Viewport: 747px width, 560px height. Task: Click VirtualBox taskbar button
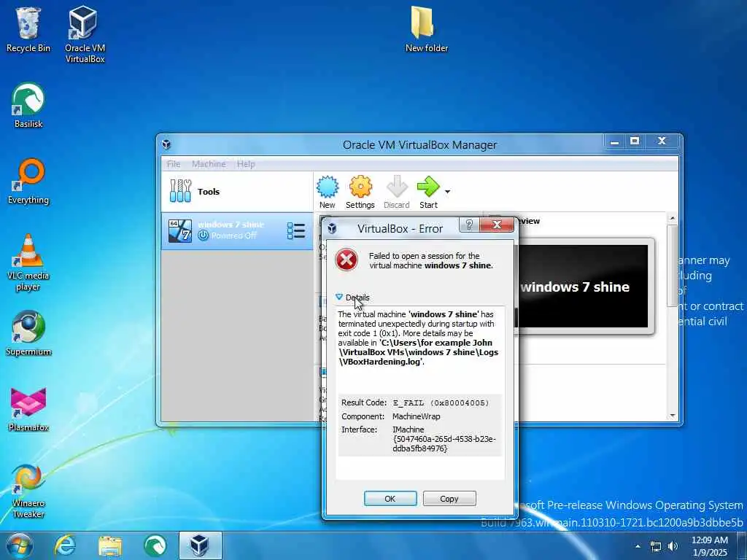(x=200, y=545)
